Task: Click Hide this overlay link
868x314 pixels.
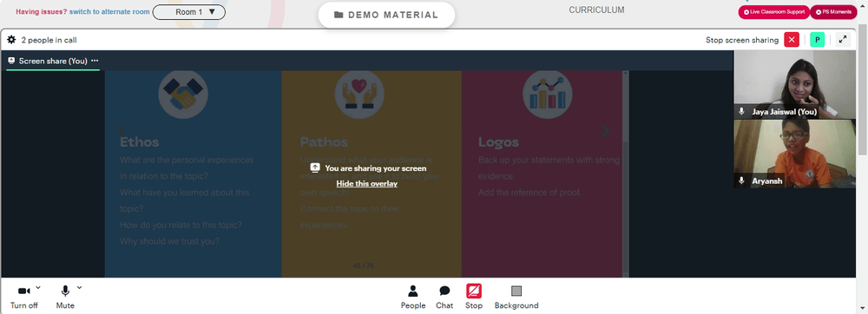Action: click(x=367, y=184)
